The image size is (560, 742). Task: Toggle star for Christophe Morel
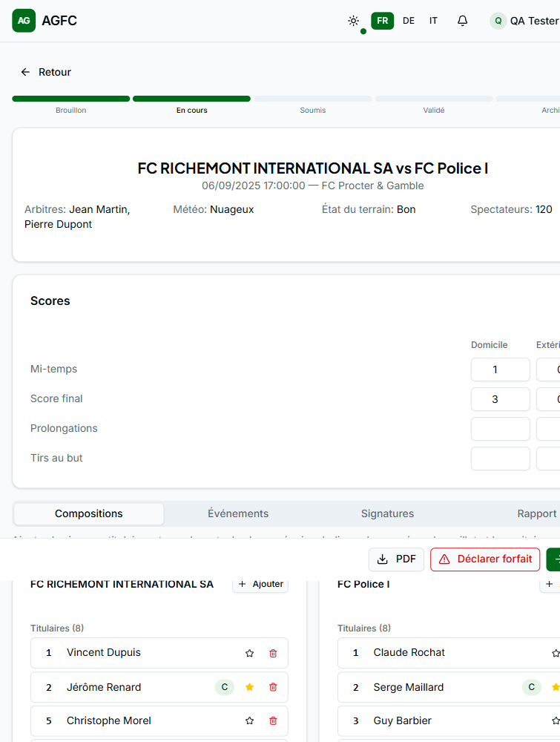[x=250, y=720]
